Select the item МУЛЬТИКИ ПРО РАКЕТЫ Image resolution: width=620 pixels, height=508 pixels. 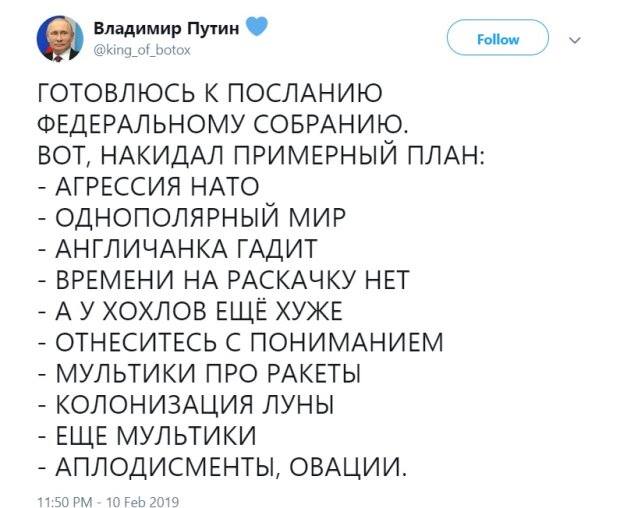click(200, 373)
